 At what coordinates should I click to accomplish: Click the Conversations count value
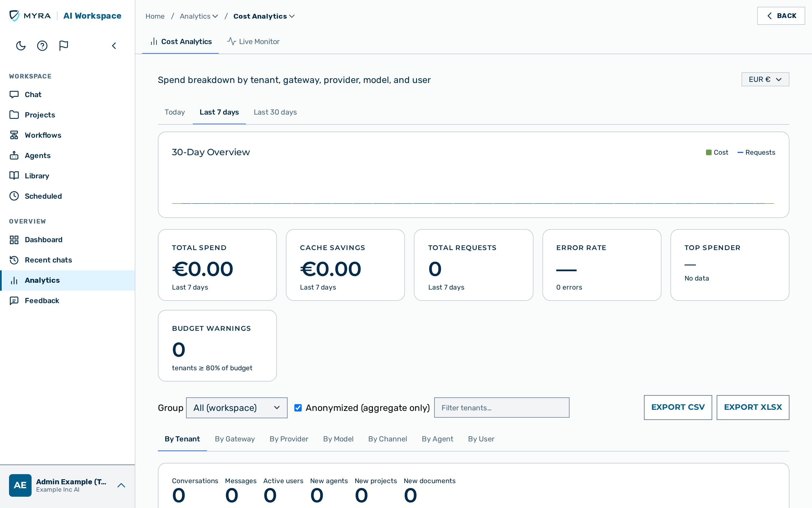click(179, 495)
